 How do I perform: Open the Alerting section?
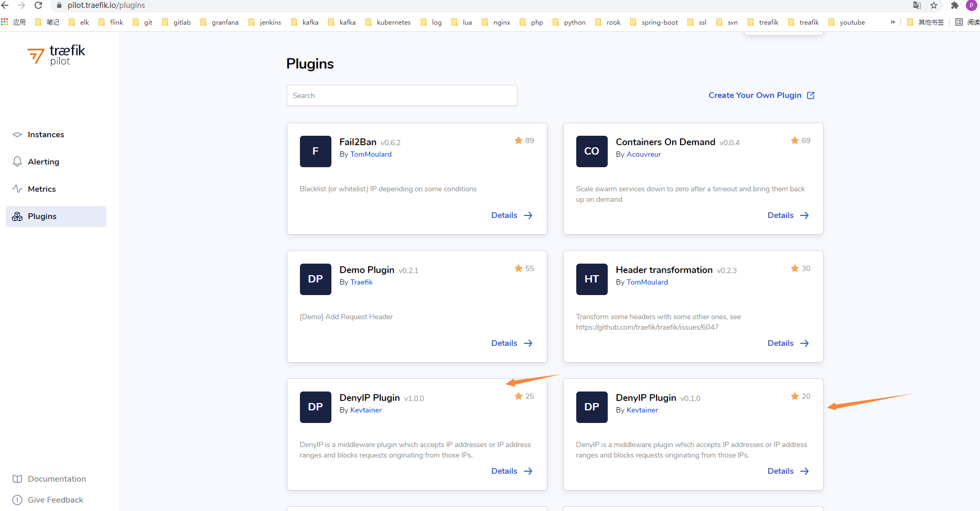pos(44,162)
